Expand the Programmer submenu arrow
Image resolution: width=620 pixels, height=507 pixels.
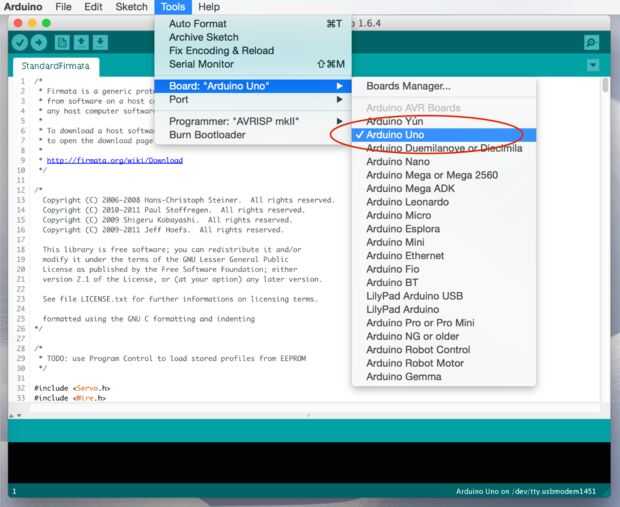click(339, 121)
